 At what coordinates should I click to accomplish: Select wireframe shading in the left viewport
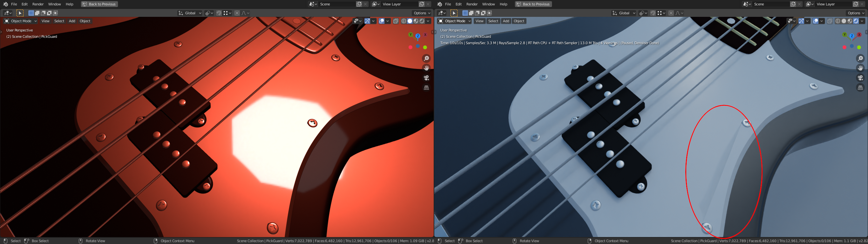coord(404,21)
